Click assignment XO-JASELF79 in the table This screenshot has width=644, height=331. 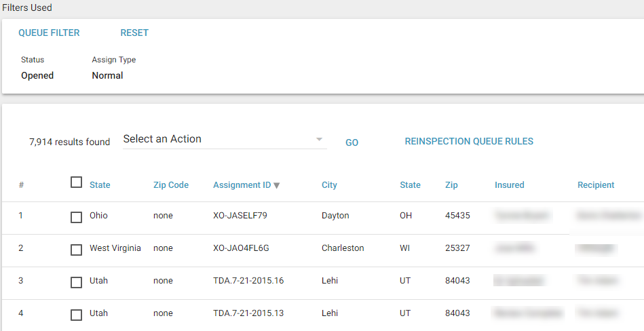click(240, 216)
